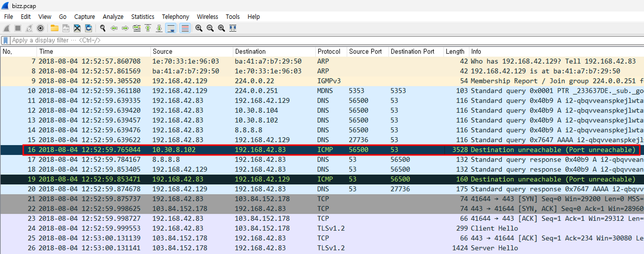Open the View menu
The image size is (644, 254).
pyautogui.click(x=45, y=17)
